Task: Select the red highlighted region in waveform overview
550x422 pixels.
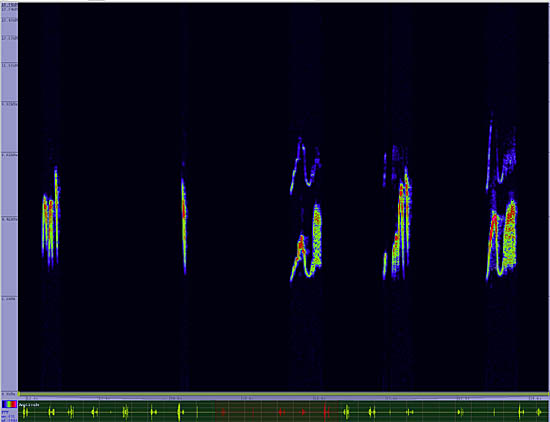Action: coord(277,411)
